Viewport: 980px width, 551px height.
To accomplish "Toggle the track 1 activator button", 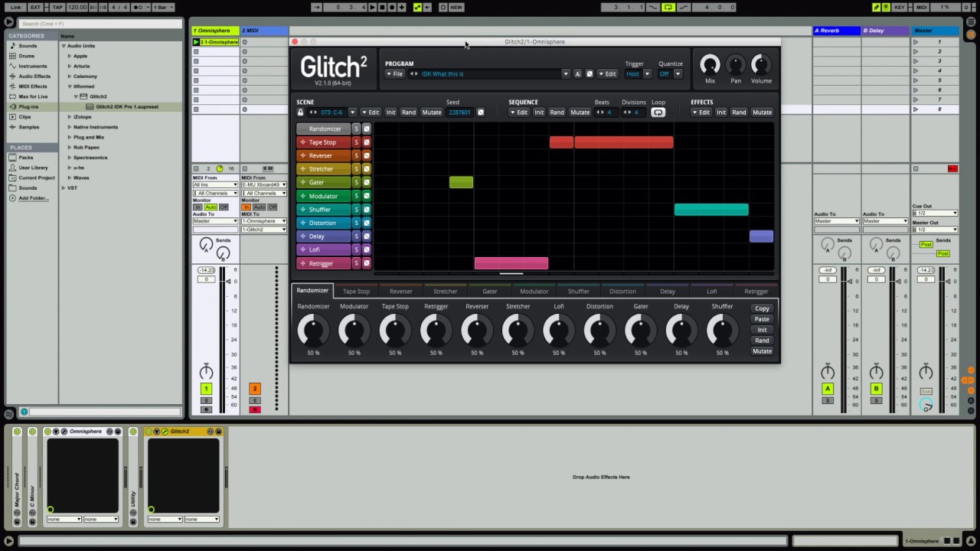I will click(x=206, y=389).
